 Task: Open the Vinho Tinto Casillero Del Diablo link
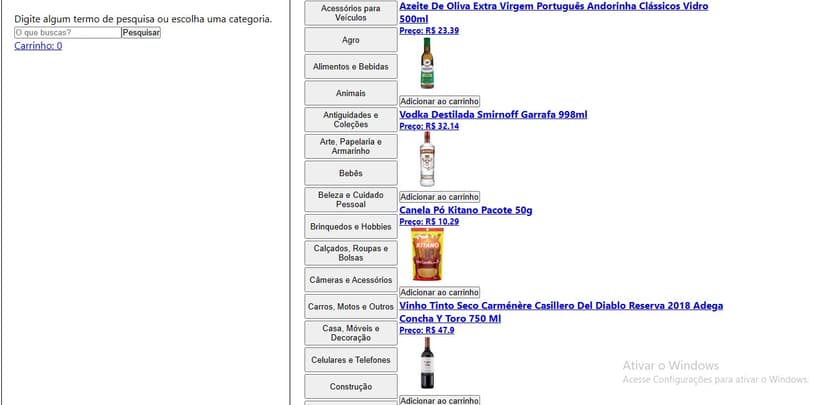click(561, 312)
